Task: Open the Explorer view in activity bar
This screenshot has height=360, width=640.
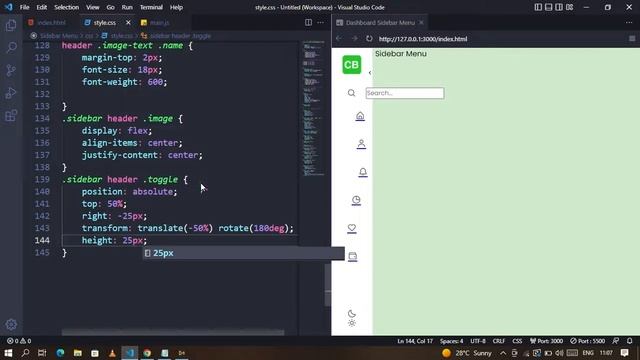Action: 11,25
